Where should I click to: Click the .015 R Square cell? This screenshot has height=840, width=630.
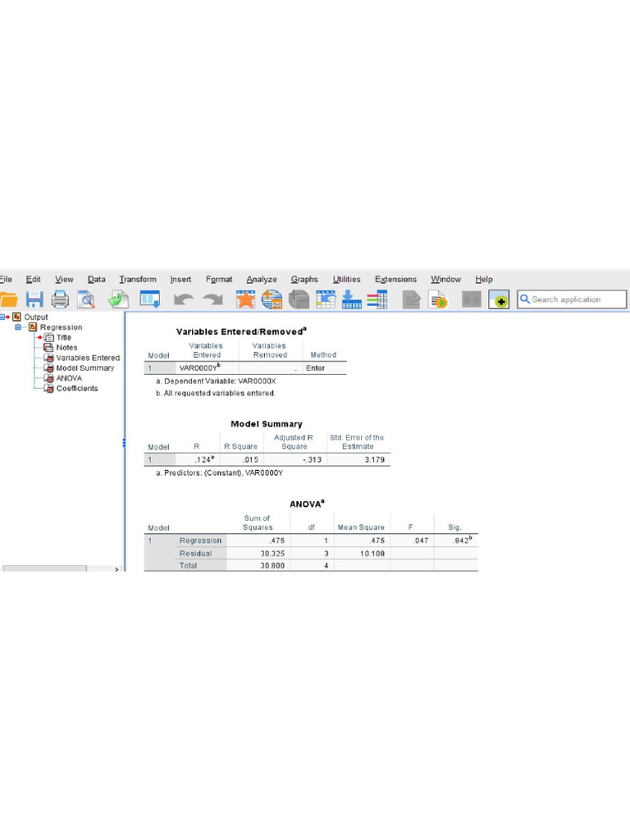pos(242,459)
